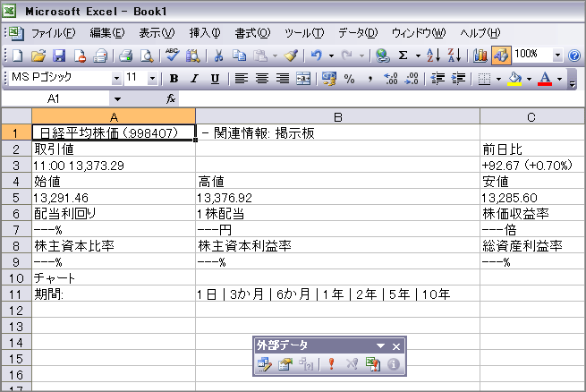The height and width of the screenshot is (392, 586).
Task: Toggle Underline formatting
Action: click(215, 79)
